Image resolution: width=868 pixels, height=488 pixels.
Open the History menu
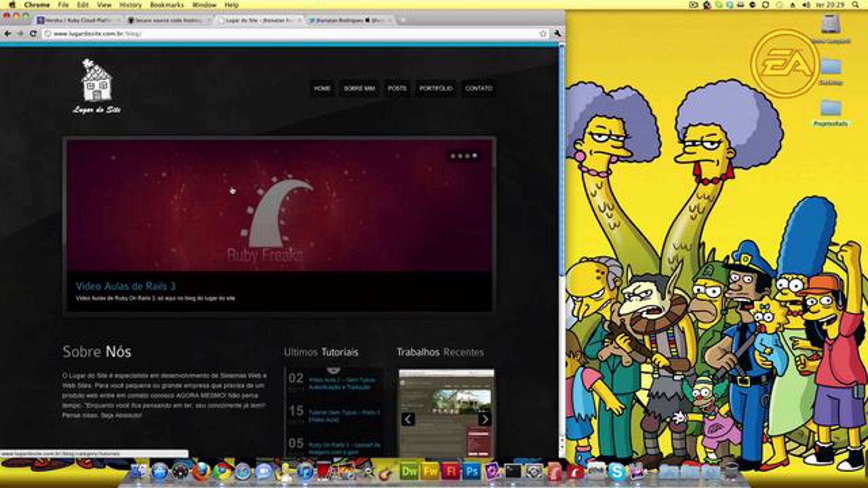pyautogui.click(x=130, y=5)
